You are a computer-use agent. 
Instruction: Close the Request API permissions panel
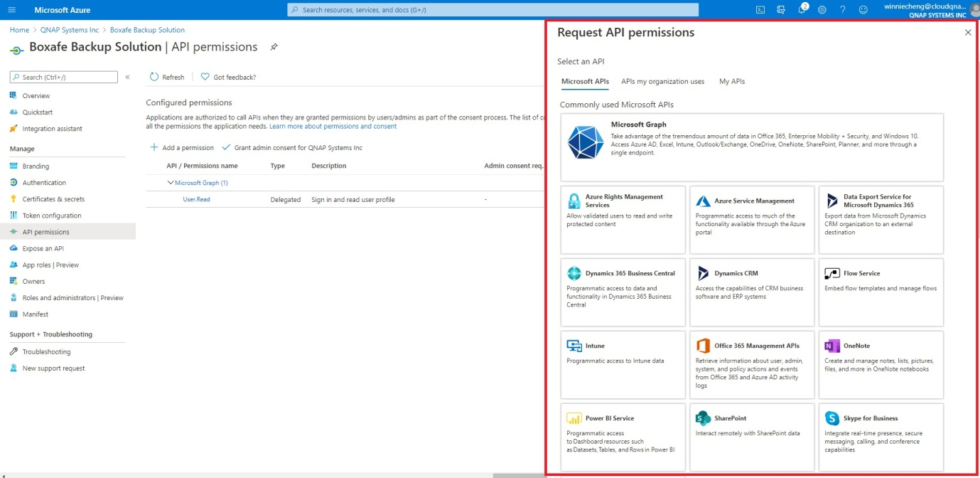pyautogui.click(x=968, y=33)
